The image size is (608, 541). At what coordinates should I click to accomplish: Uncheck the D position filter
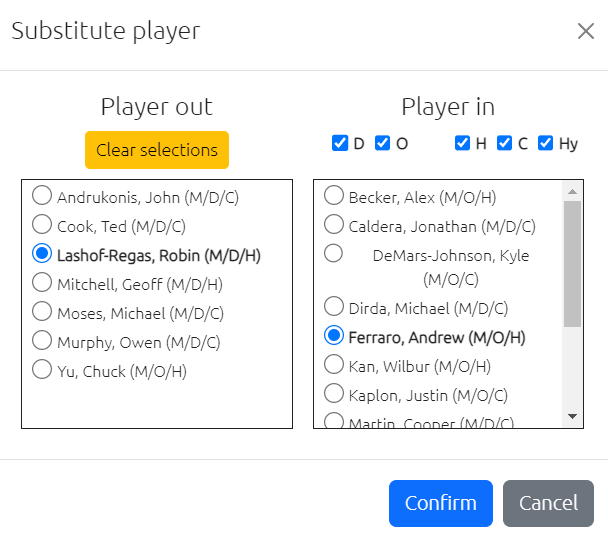[340, 143]
